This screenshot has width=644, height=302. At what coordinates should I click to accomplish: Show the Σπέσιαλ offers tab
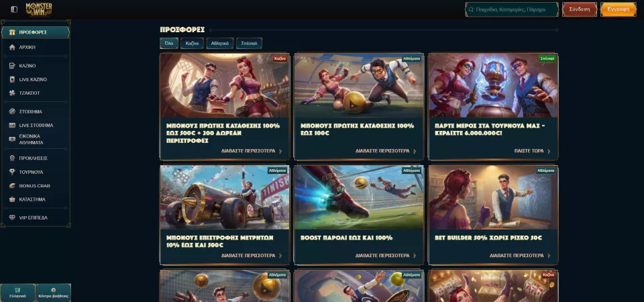249,43
